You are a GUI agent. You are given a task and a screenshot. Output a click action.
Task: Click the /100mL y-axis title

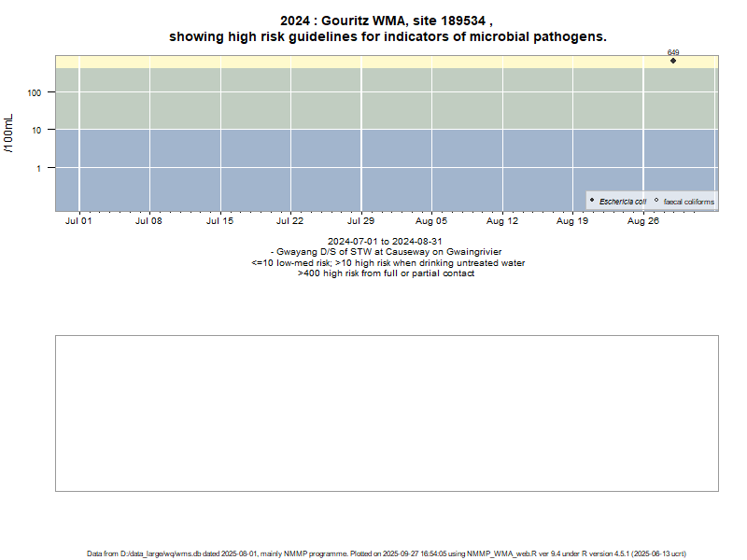pos(10,133)
